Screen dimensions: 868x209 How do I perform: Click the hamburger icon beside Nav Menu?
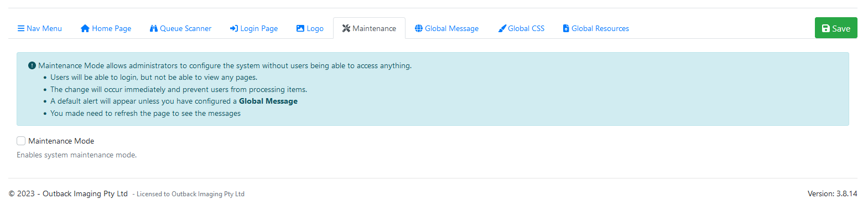[x=21, y=28]
